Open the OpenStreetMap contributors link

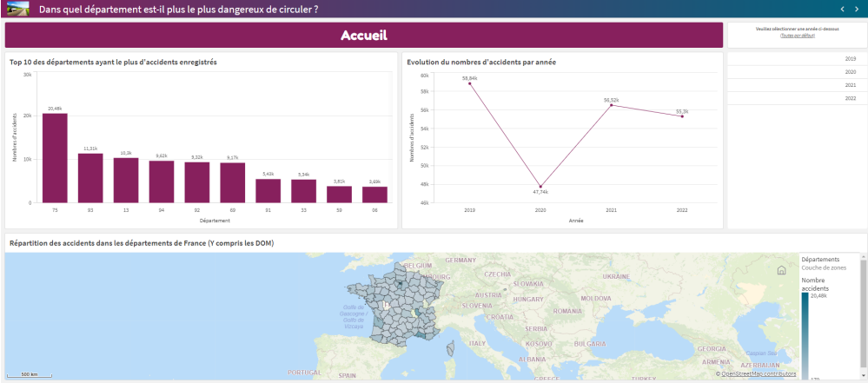point(759,373)
